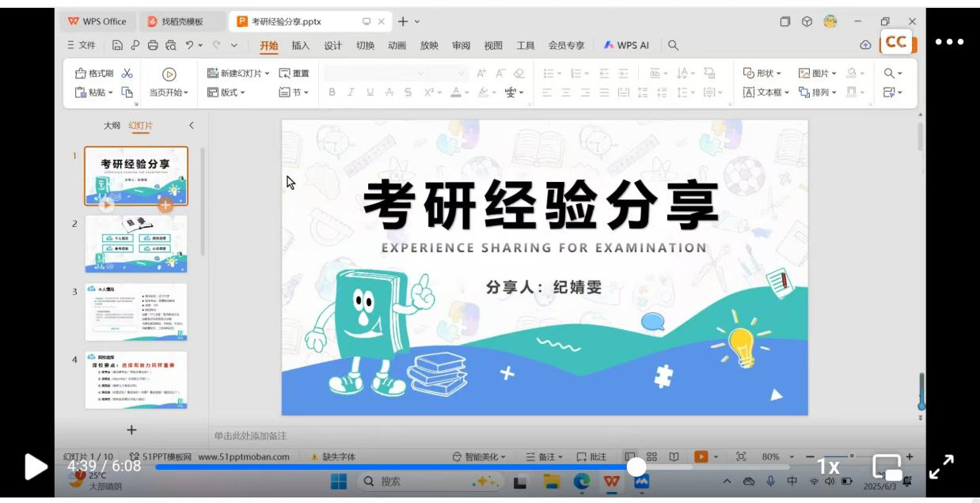
Task: Open the Shapes (形状) dropdown
Action: pos(763,74)
